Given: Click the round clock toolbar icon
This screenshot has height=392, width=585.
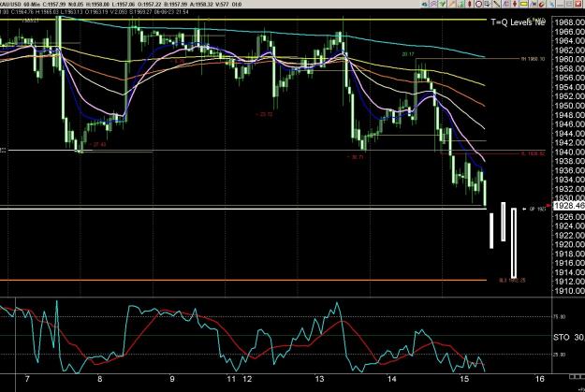Looking at the screenshot, I should [478, 4].
